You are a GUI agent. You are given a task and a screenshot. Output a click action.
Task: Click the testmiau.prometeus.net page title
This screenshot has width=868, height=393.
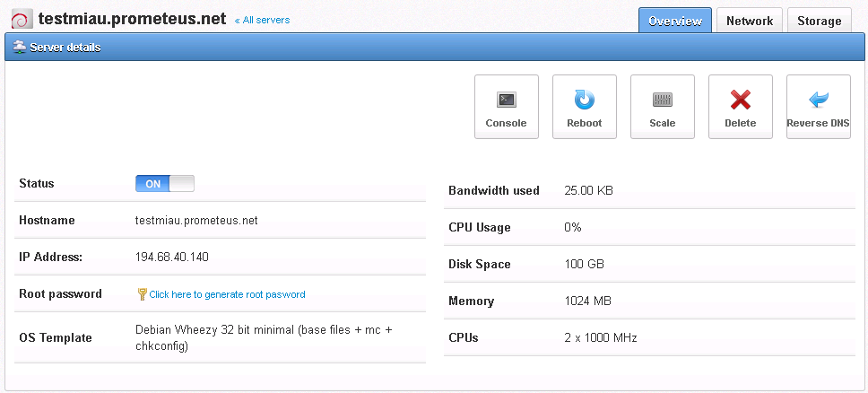(x=133, y=20)
